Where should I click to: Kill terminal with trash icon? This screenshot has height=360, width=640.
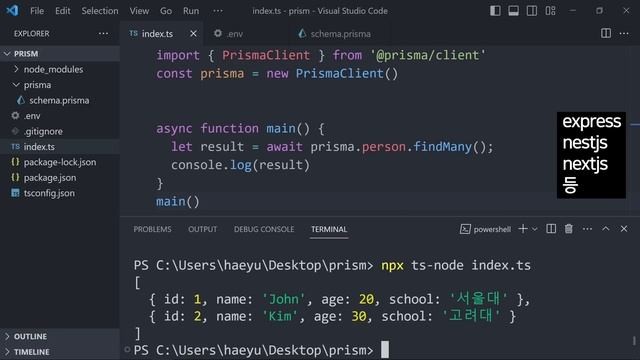[569, 229]
